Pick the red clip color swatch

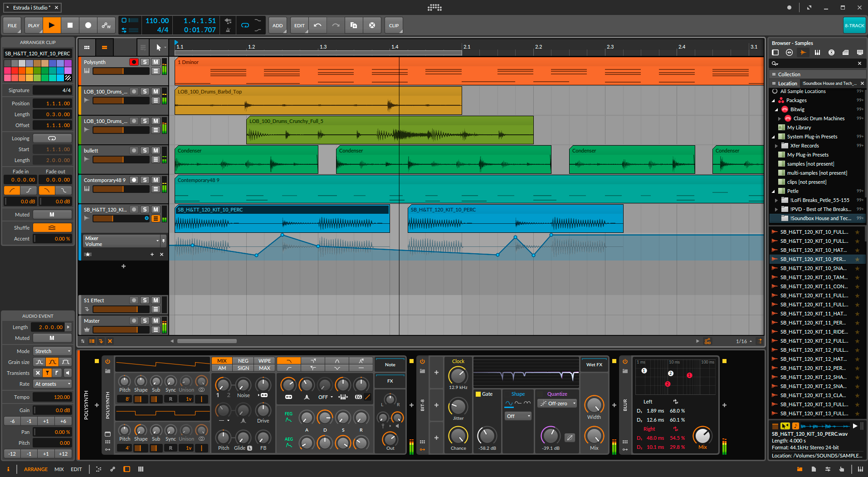click(x=14, y=71)
